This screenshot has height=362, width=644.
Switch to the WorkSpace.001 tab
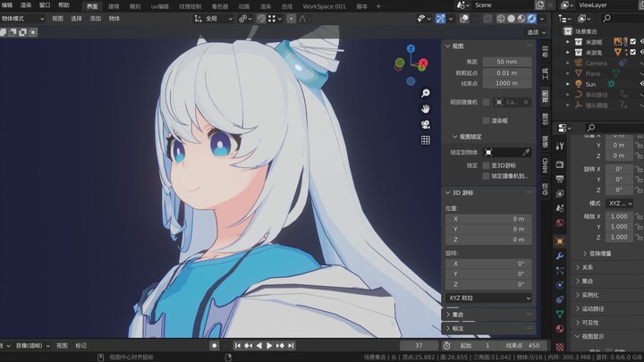tap(324, 6)
